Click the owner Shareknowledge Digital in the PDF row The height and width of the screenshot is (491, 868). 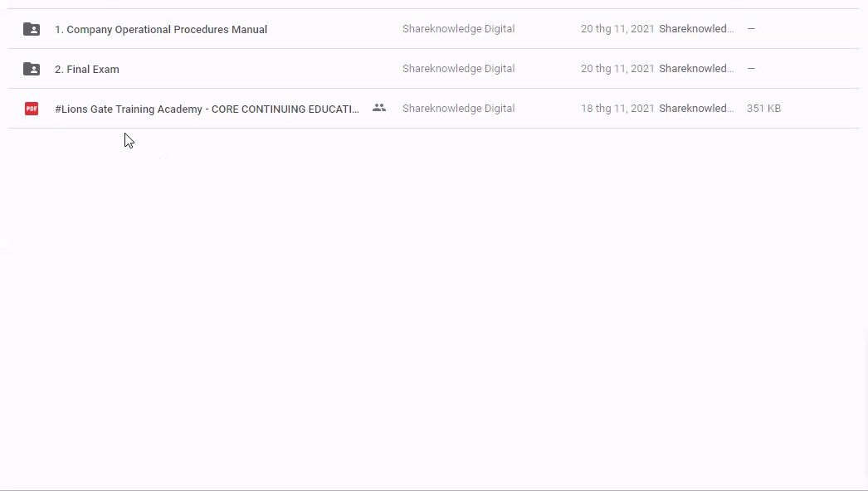tap(458, 109)
